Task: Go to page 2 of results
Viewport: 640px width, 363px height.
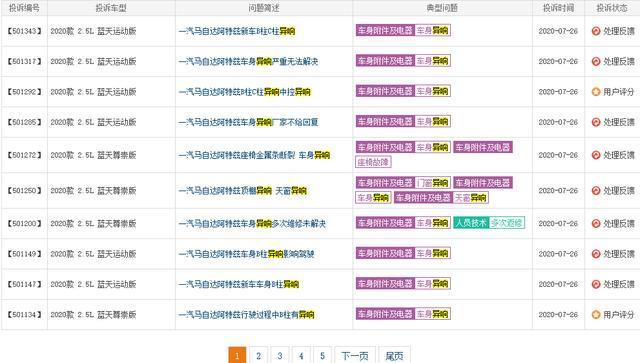Action: 258,356
